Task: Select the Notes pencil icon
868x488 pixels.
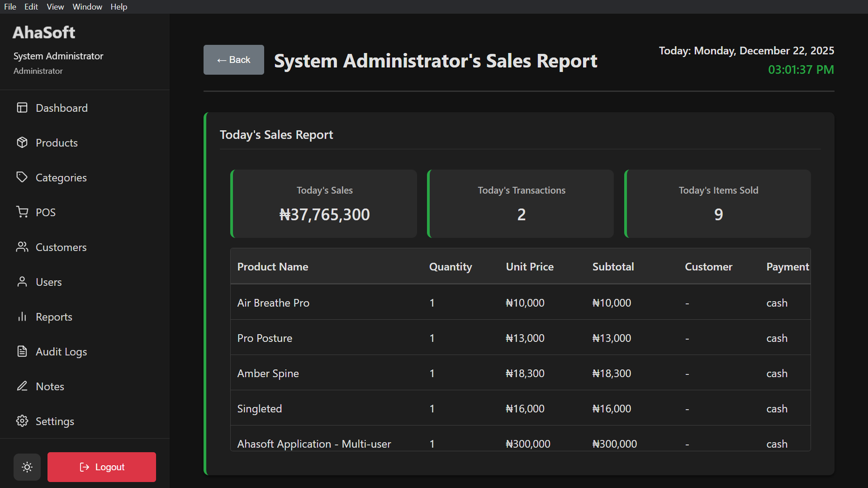Action: tap(22, 386)
